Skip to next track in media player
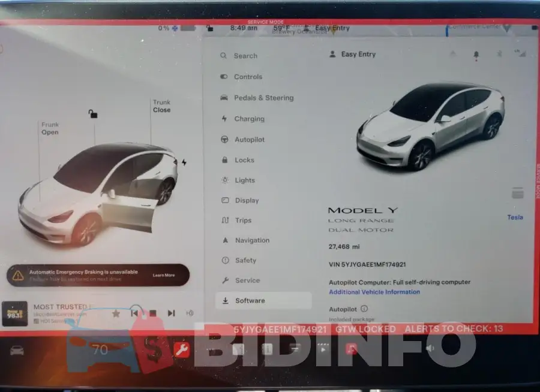The image size is (540, 392). [171, 313]
